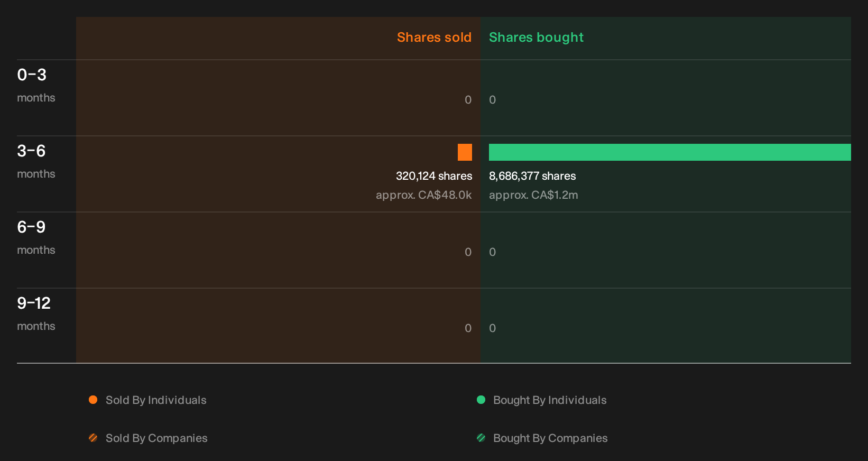
Task: Select the green shares bought bar
Action: click(670, 152)
